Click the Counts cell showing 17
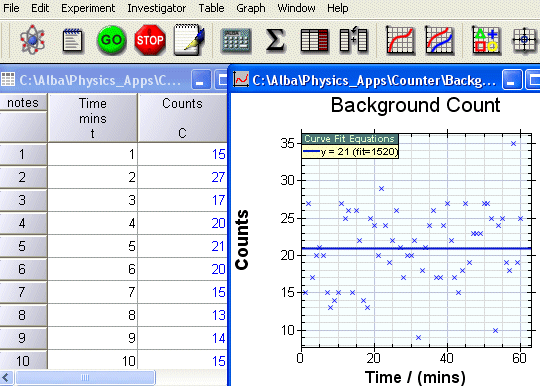540x386 pixels. point(183,200)
